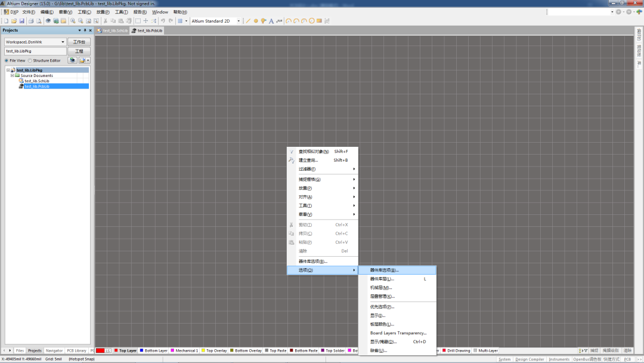
Task: Click the Open file folder icon
Action: pyautogui.click(x=14, y=21)
